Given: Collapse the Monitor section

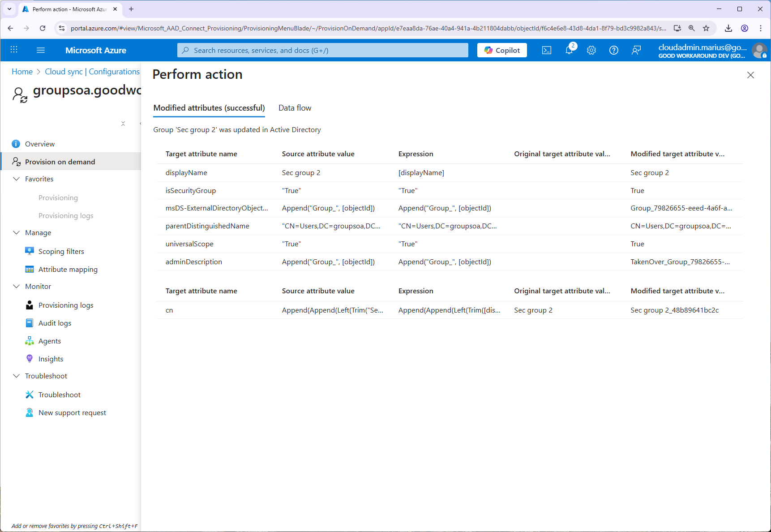Looking at the screenshot, I should point(17,286).
